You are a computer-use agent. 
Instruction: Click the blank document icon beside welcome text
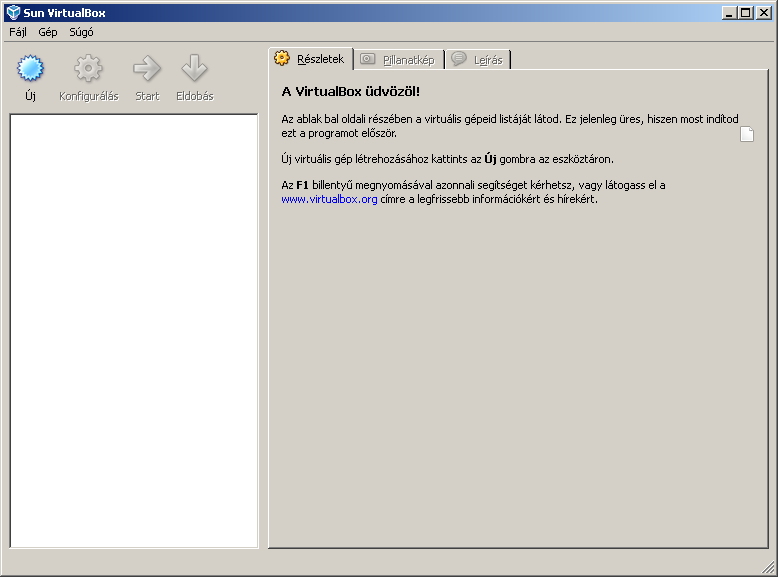pyautogui.click(x=747, y=134)
